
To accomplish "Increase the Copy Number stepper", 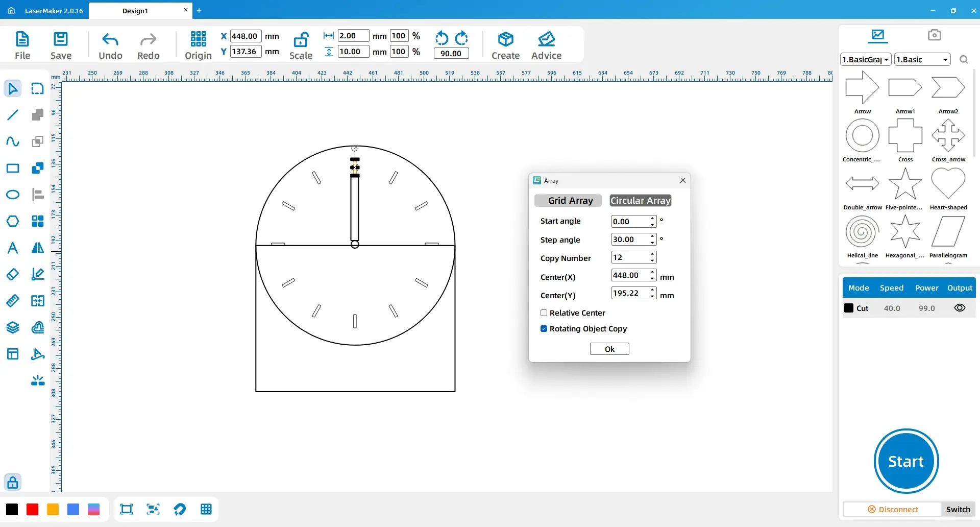I will (x=652, y=254).
